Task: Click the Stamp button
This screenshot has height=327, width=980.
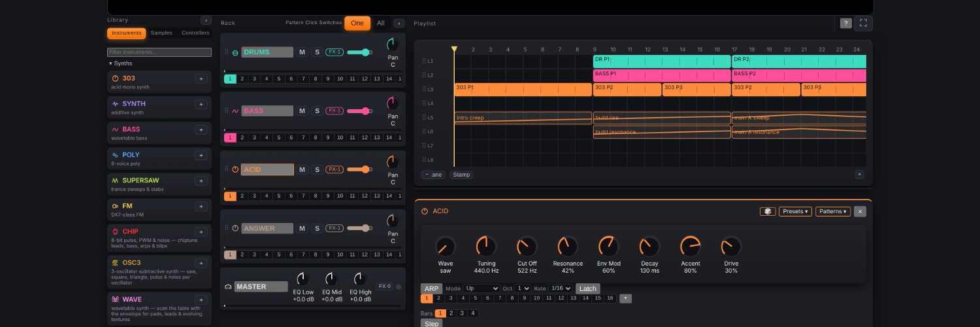Action: pyautogui.click(x=461, y=175)
